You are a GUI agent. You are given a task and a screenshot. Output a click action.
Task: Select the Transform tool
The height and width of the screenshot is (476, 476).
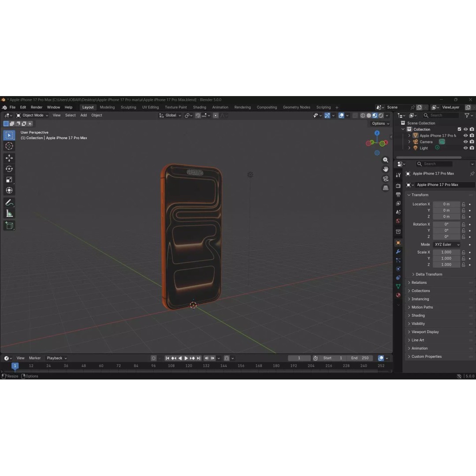[9, 190]
